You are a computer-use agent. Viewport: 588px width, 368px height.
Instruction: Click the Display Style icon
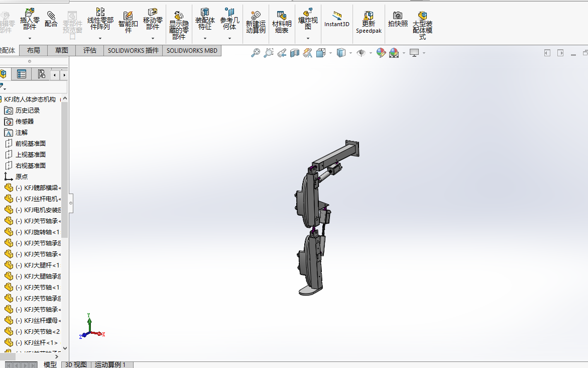pyautogui.click(x=341, y=53)
